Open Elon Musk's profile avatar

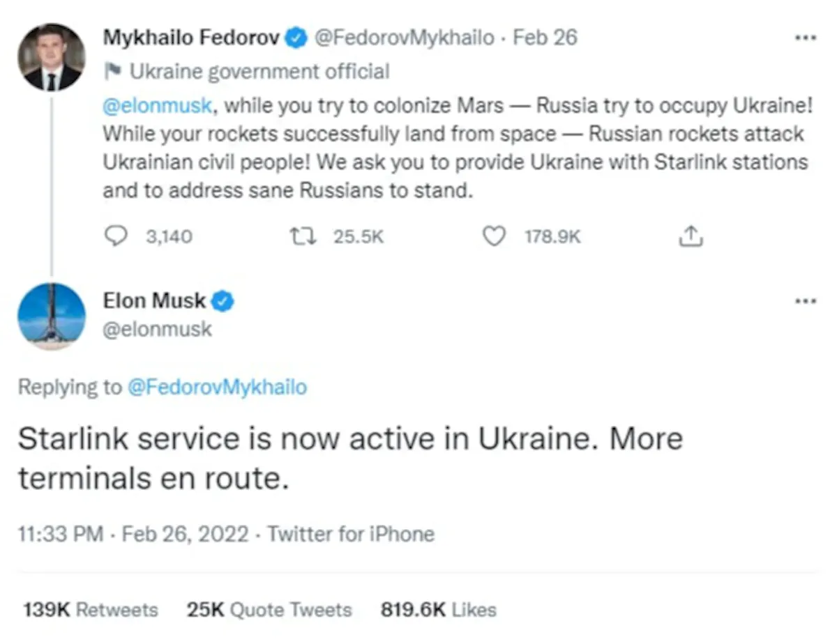[x=51, y=316]
